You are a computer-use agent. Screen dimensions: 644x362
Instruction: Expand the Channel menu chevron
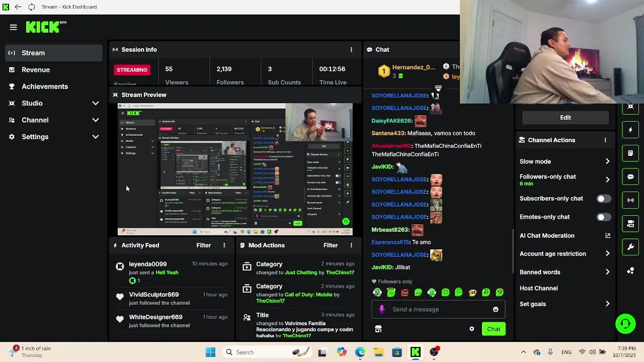click(x=96, y=120)
